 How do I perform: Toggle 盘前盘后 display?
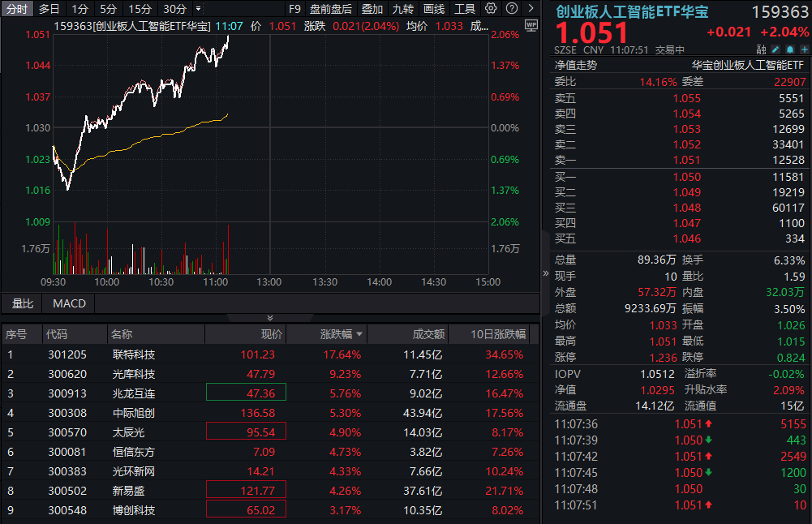click(x=331, y=9)
